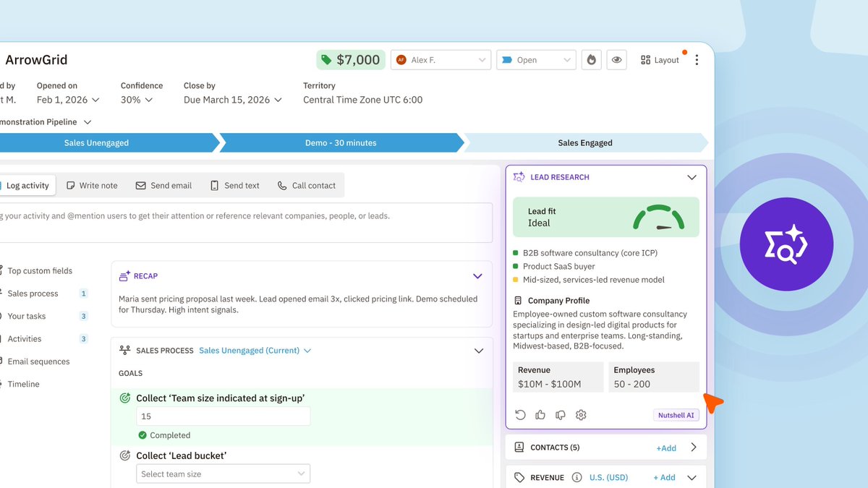Open the Alex F. assignee dropdown
The image size is (868, 488).
(441, 60)
